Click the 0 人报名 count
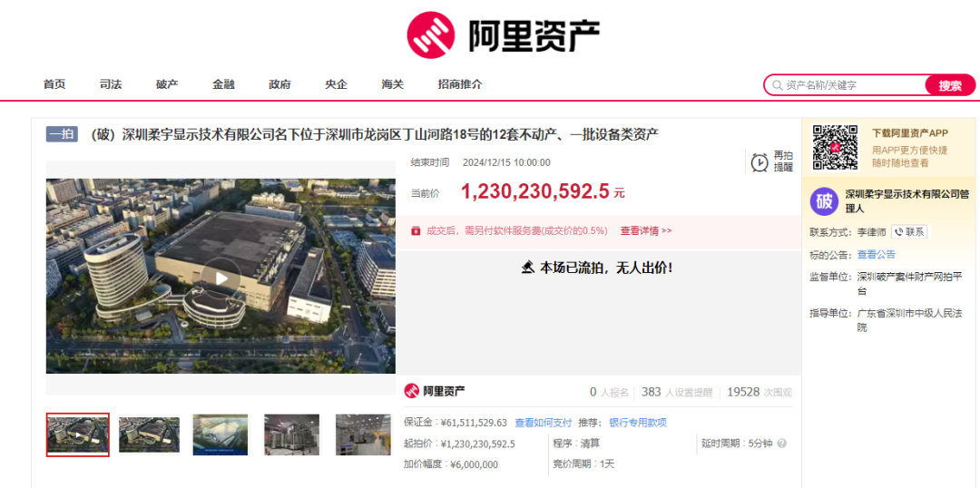Screen dimensions: 980x488 click(x=610, y=393)
